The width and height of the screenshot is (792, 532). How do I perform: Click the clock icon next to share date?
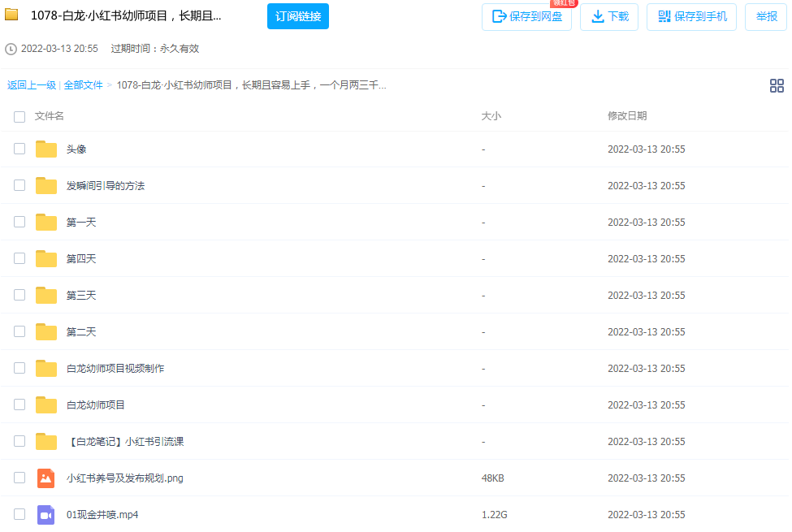[x=11, y=49]
